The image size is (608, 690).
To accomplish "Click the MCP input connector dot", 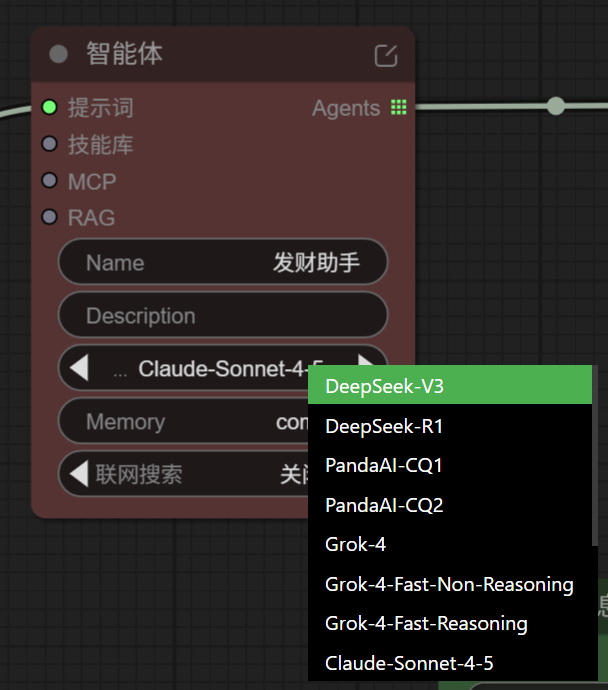I will (49, 181).
